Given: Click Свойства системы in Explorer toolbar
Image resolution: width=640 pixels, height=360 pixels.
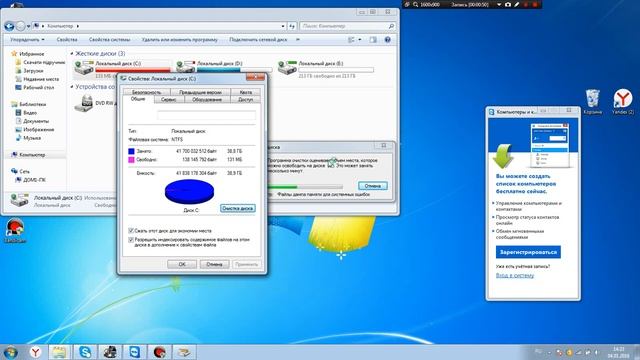Looking at the screenshot, I should point(109,40).
